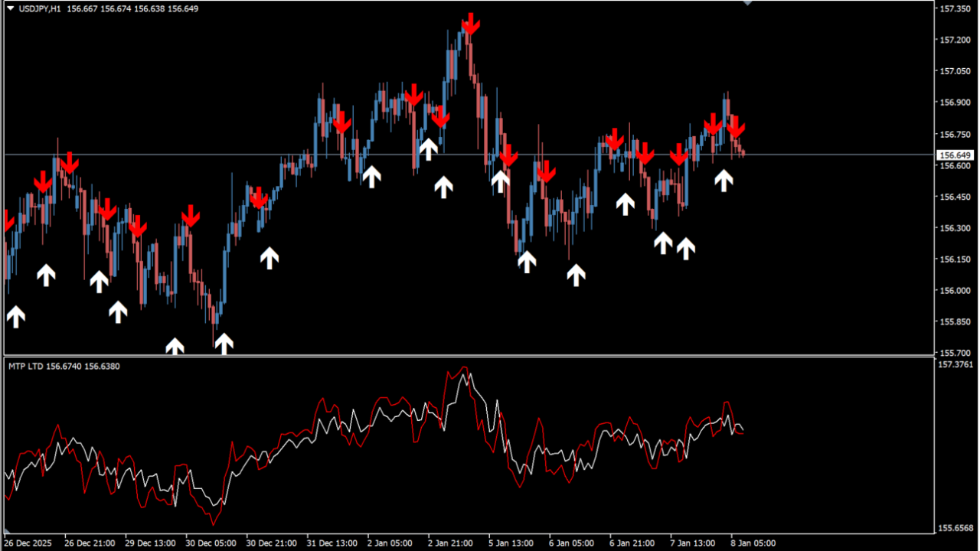Click the current price tag 156.649
This screenshot has height=551, width=980.
pos(955,155)
